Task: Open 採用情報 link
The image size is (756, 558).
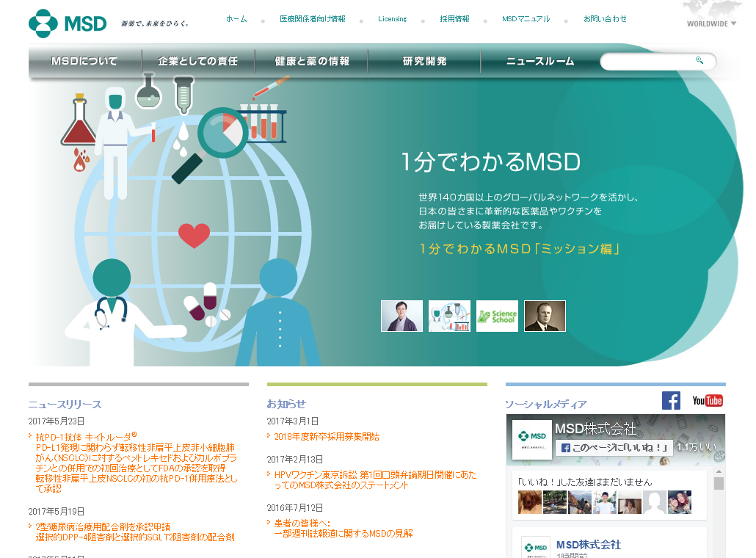Action: [454, 19]
